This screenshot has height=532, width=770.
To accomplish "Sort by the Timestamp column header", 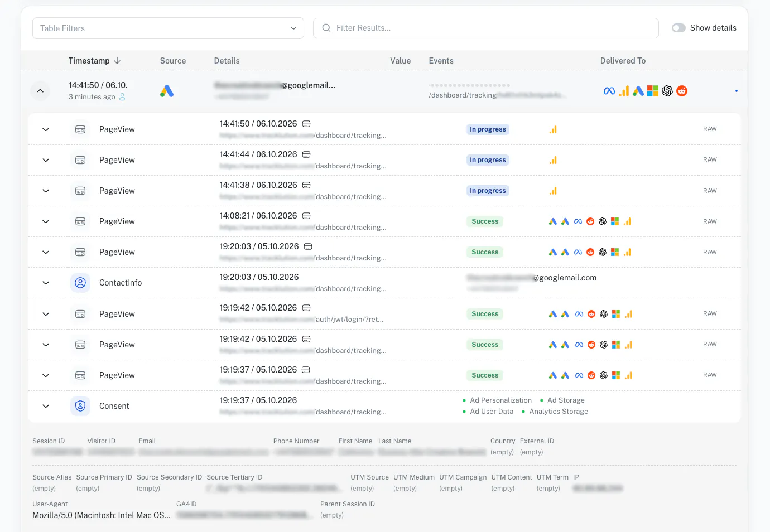I will pyautogui.click(x=94, y=61).
